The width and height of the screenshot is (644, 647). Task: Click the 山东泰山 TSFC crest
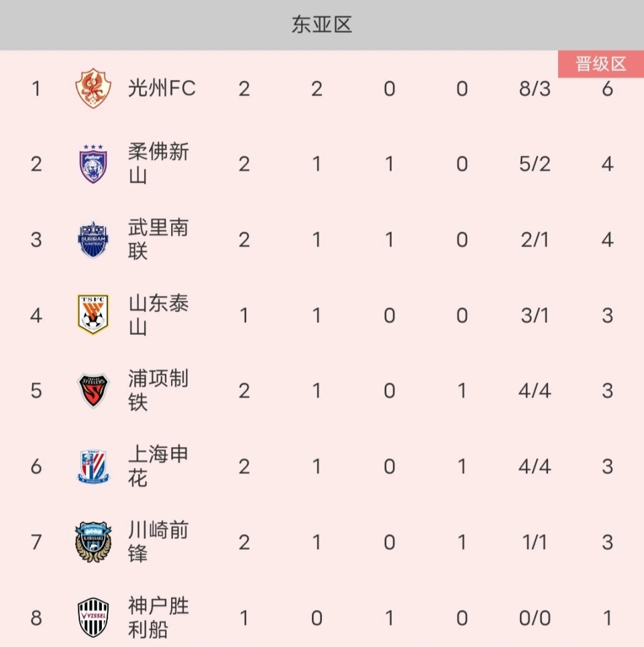coord(93,315)
